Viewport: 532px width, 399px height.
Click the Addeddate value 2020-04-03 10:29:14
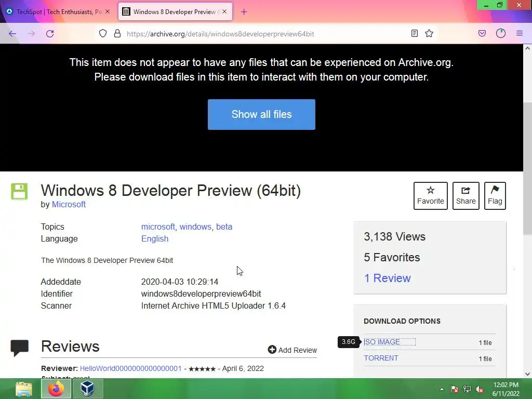pyautogui.click(x=179, y=282)
